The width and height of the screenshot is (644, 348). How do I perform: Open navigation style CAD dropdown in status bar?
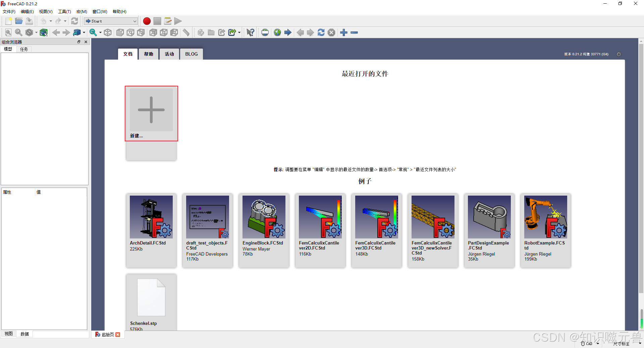tap(590, 344)
